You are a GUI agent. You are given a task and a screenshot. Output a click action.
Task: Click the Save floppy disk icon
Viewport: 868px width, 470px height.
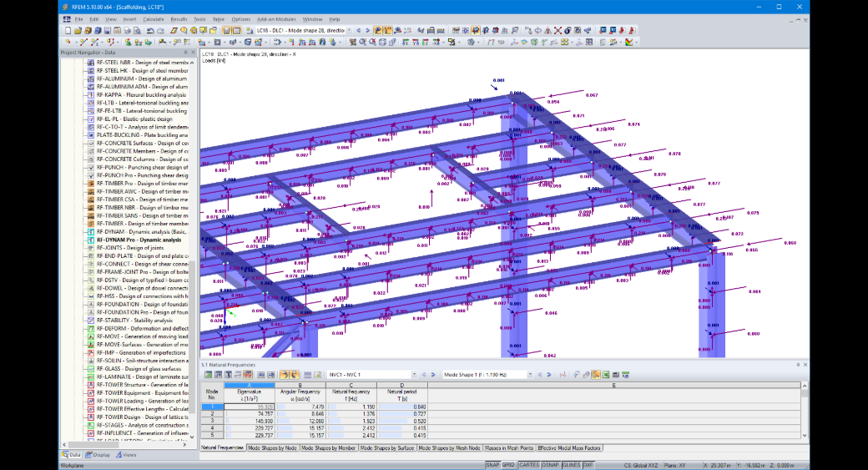(108, 30)
